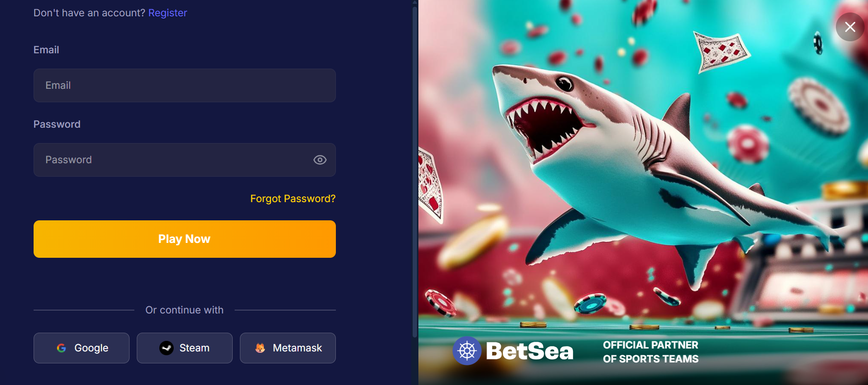The width and height of the screenshot is (868, 385).
Task: Toggle password visibility eye icon
Action: [320, 160]
